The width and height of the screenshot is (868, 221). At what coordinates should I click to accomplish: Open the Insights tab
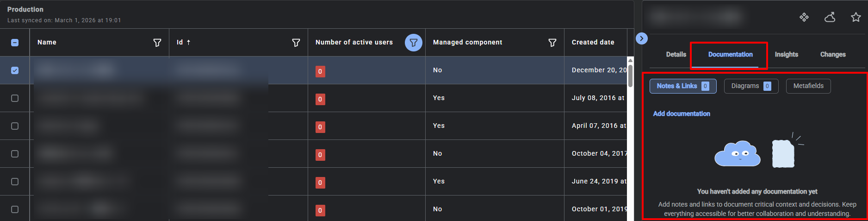click(x=786, y=55)
